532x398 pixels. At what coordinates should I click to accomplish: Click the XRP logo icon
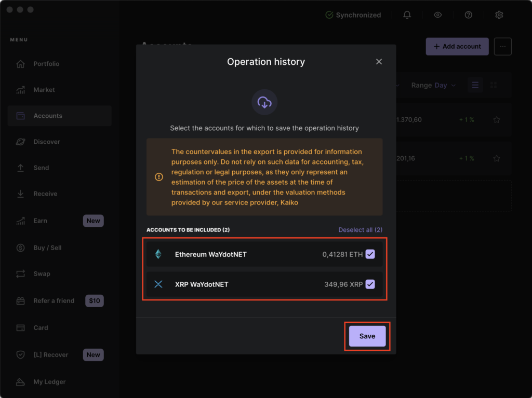(x=158, y=284)
